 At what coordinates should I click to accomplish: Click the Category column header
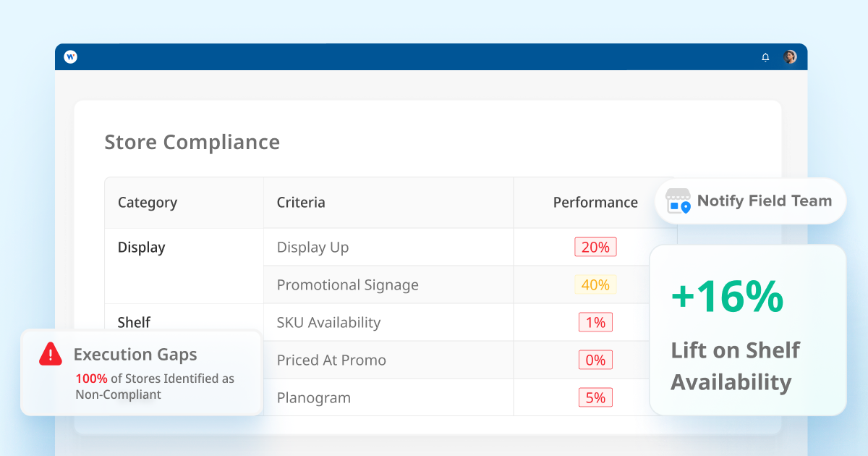click(148, 202)
